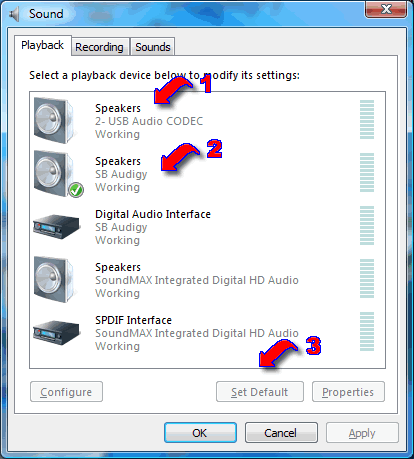Image resolution: width=414 pixels, height=459 pixels.
Task: Open the Sounds tab
Action: tap(153, 47)
